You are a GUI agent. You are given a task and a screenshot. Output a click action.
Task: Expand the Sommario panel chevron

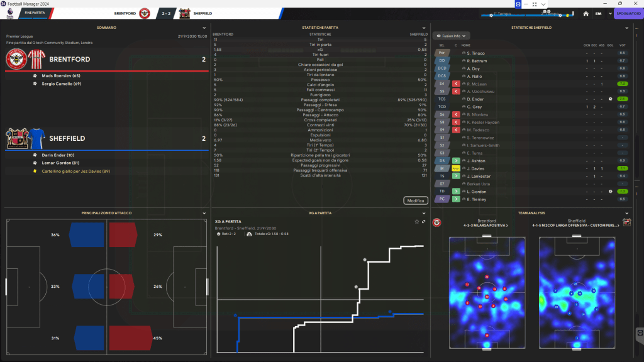pos(204,28)
